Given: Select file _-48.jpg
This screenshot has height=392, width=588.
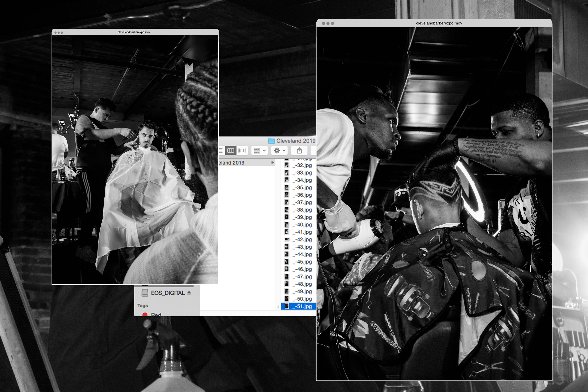Looking at the screenshot, I should pos(298,284).
